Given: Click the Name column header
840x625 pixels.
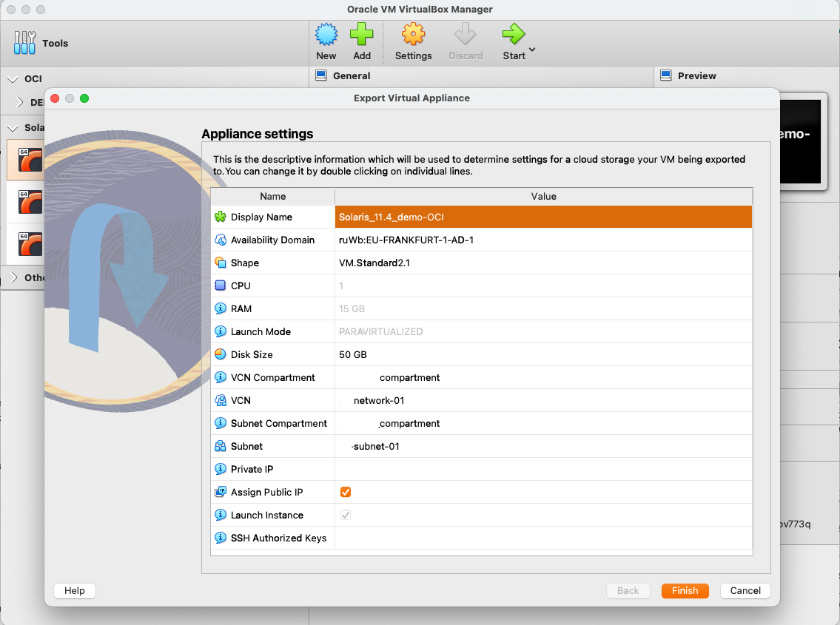Looking at the screenshot, I should coord(272,197).
